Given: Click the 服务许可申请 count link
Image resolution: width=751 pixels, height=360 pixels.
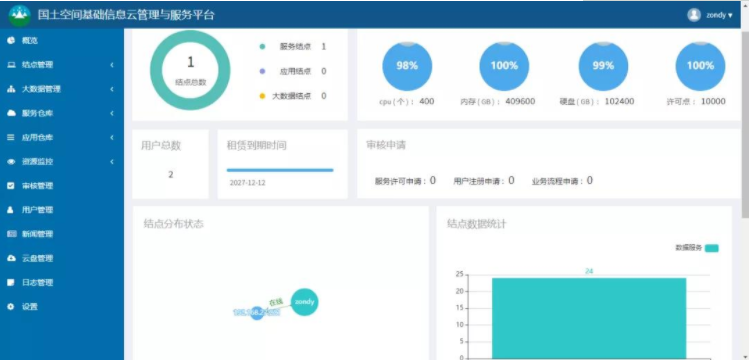Looking at the screenshot, I should pyautogui.click(x=432, y=180).
